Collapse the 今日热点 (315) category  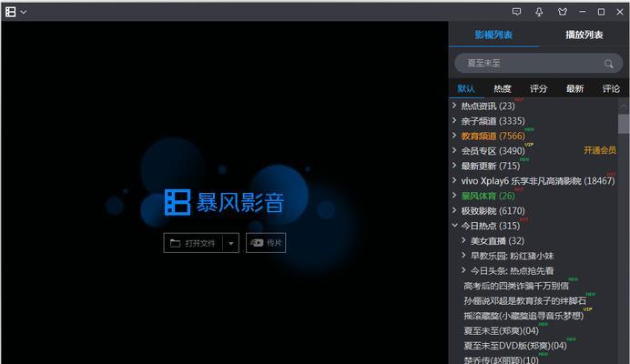coord(454,226)
